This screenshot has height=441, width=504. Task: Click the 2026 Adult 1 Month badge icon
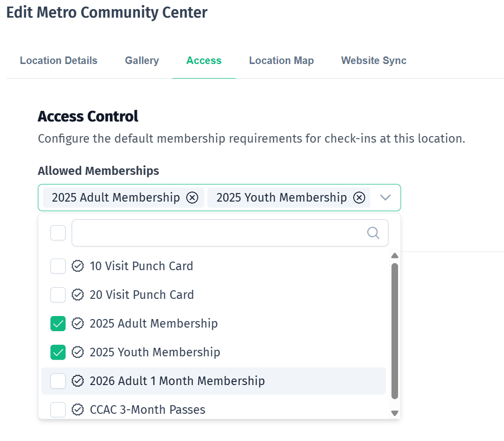pyautogui.click(x=78, y=381)
